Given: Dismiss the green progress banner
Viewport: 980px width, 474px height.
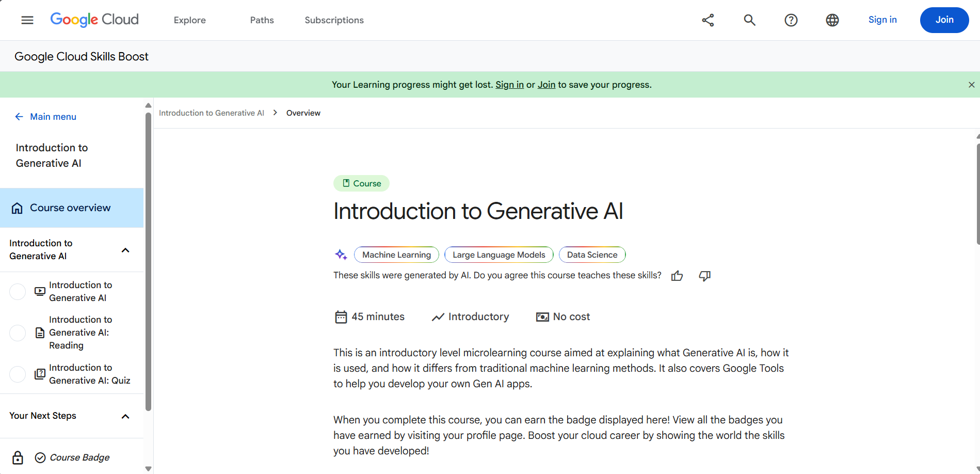Looking at the screenshot, I should point(971,85).
